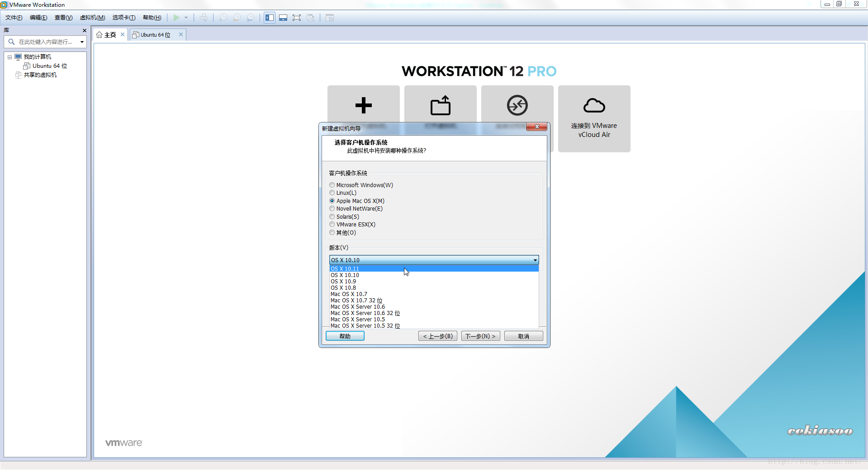Choose OS X 10.9 from version list
Viewport: 868px width, 470px height.
tap(434, 281)
